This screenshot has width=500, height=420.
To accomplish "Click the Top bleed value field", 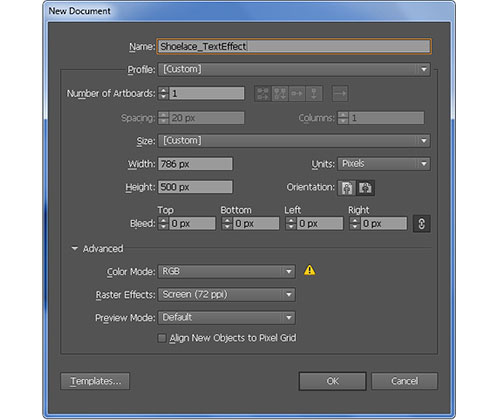I will [x=192, y=223].
